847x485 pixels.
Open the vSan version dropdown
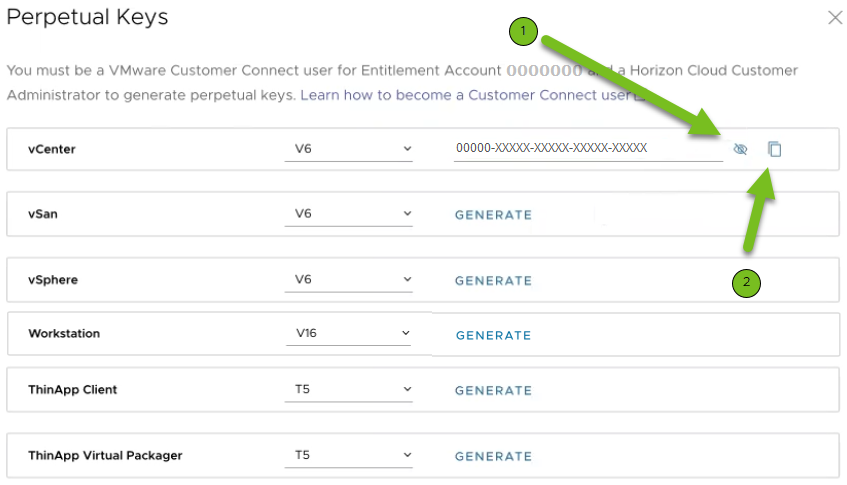(x=348, y=213)
